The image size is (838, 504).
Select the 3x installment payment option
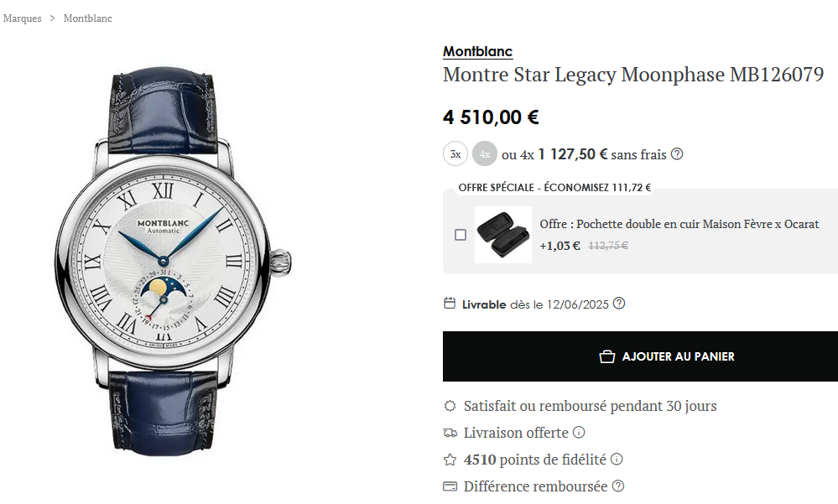click(455, 154)
